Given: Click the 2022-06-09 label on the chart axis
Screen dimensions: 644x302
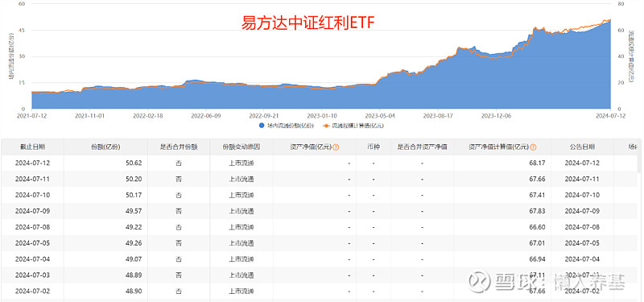Looking at the screenshot, I should (206, 116).
